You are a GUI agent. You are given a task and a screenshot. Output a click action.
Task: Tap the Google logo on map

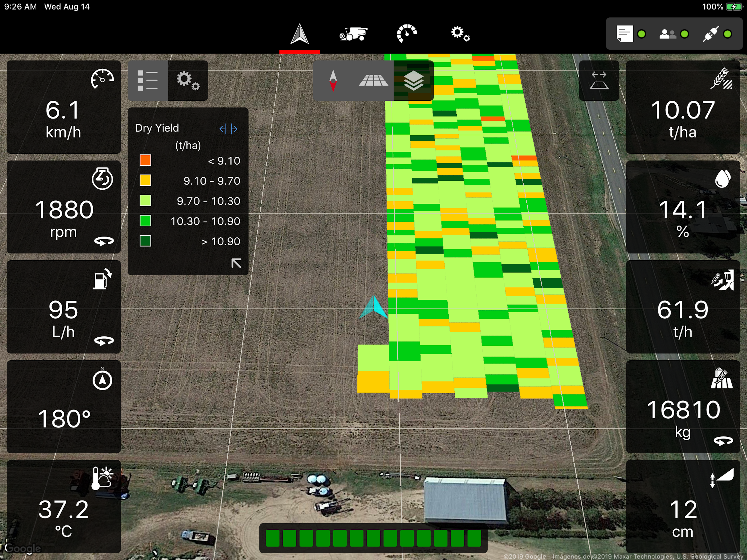[23, 548]
